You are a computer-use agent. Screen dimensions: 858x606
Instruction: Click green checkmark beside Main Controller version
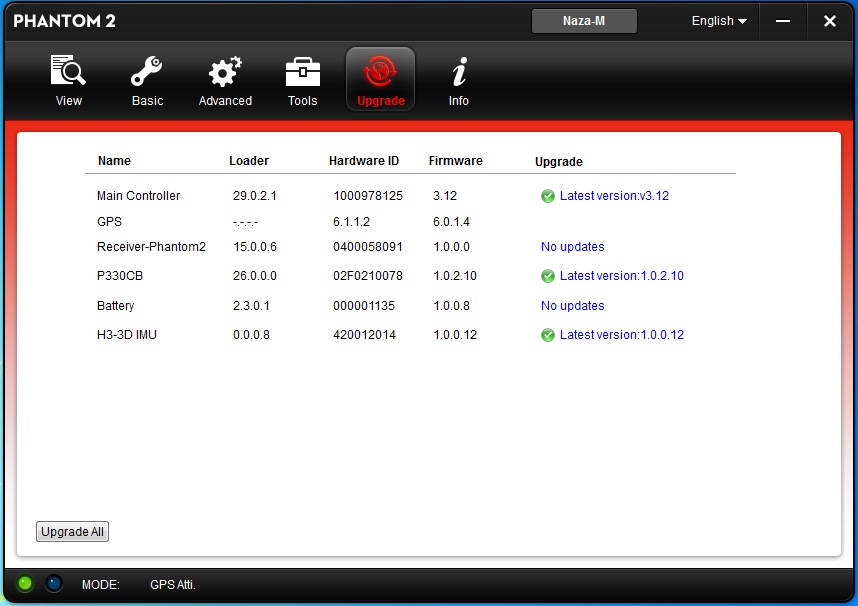[548, 196]
